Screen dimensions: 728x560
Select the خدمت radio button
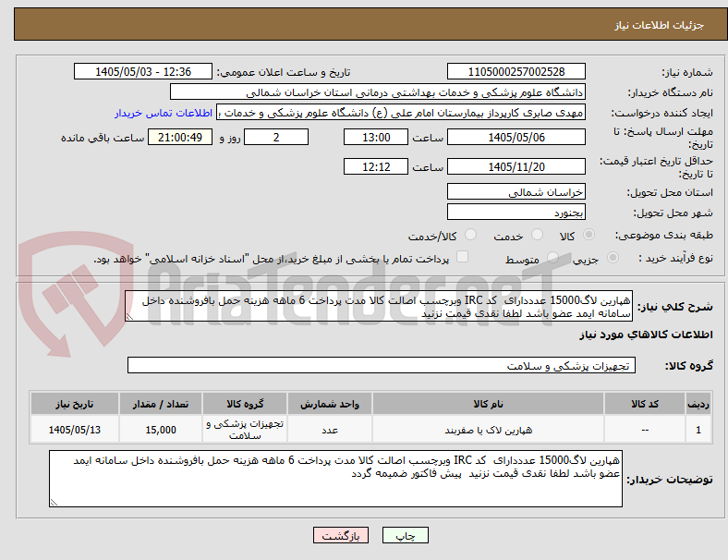[x=537, y=235]
